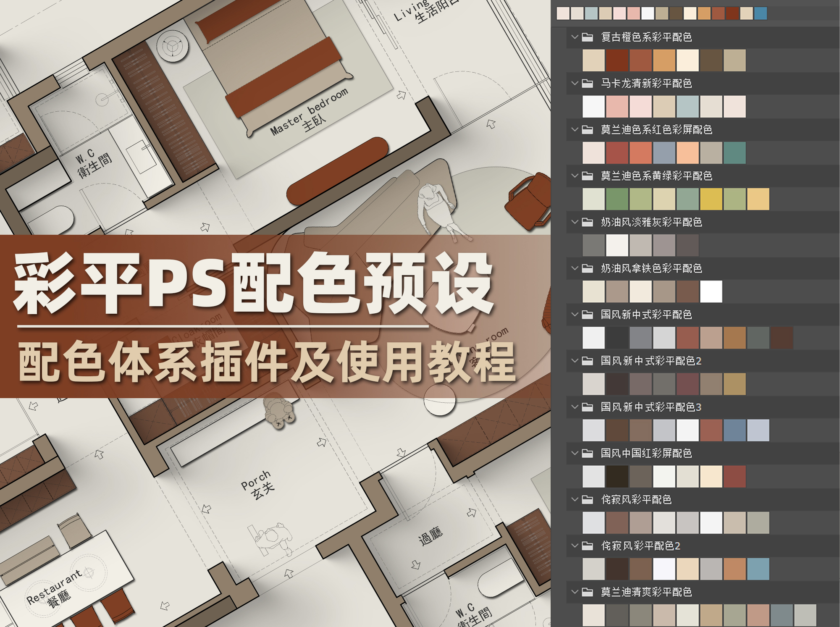Image resolution: width=840 pixels, height=627 pixels.
Task: Pick the off-white swatch under 奶油风淡雅灰彩平配色
Action: (617, 245)
